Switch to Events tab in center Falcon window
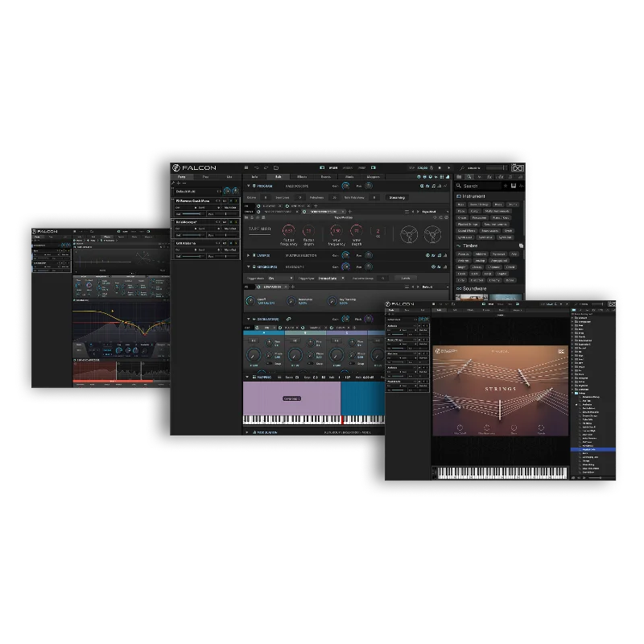This screenshot has height=644, width=644. 326,176
